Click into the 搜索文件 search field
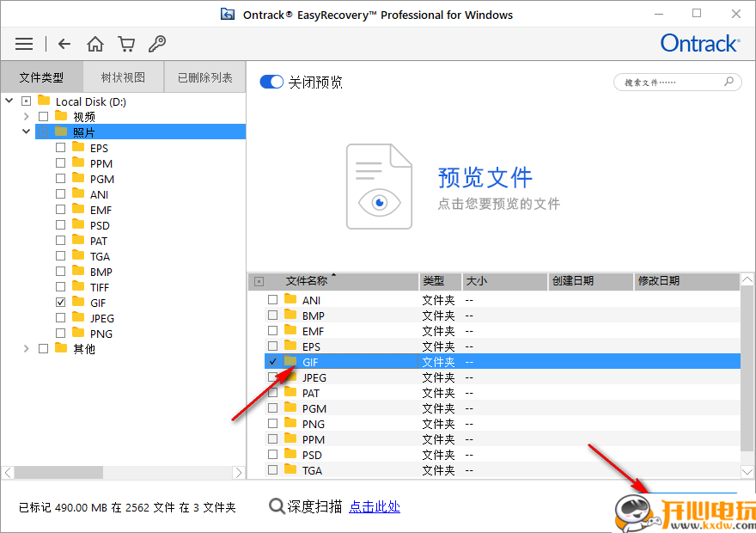 (x=678, y=82)
